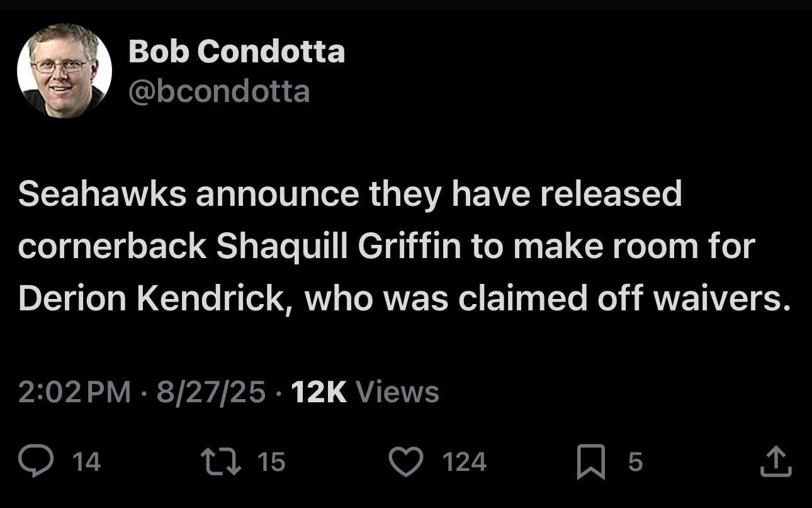Image resolution: width=812 pixels, height=508 pixels.
Task: Open the @bcondotta handle
Action: point(220,90)
